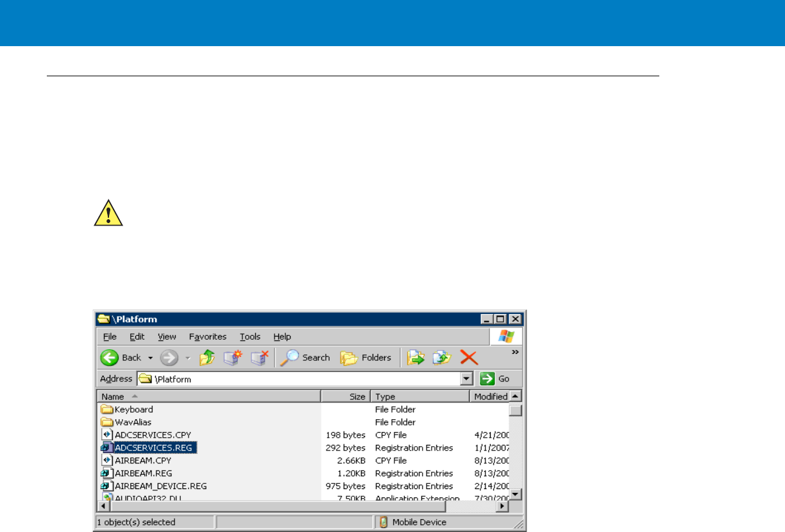Select the Keyboard folder
The width and height of the screenshot is (785, 532).
tap(133, 410)
